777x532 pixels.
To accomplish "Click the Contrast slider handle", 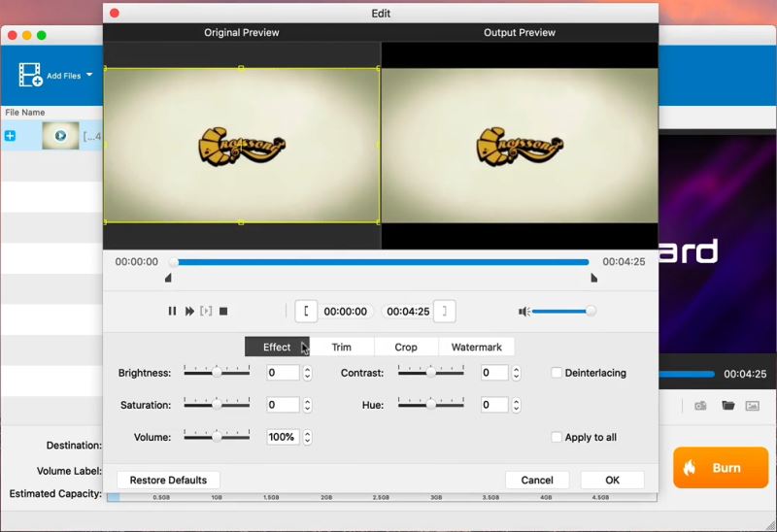I will (x=431, y=373).
